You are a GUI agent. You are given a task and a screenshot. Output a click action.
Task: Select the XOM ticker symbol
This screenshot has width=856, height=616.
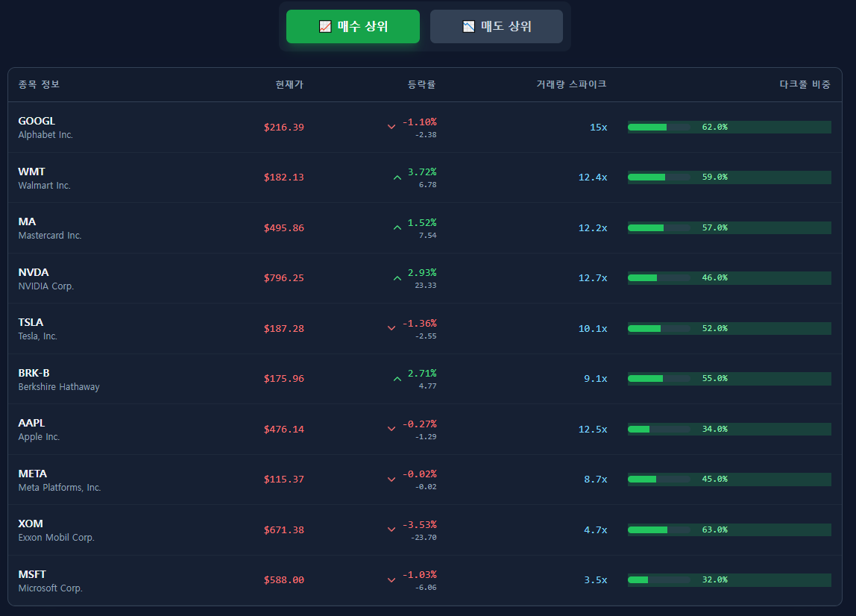point(31,524)
